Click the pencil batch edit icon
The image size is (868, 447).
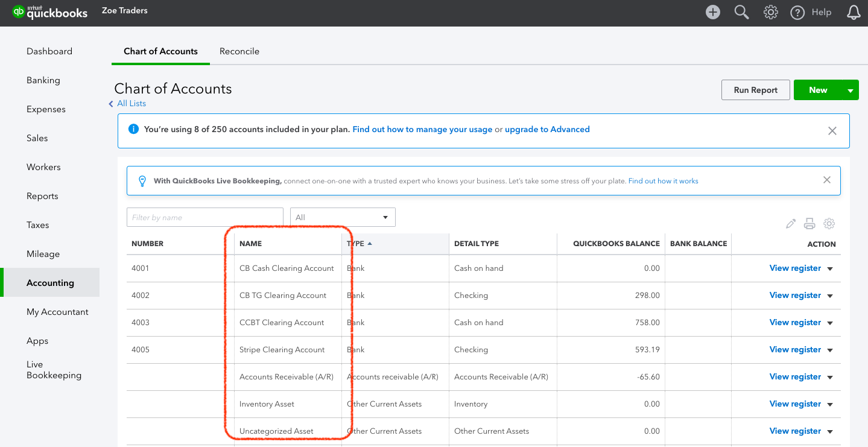(791, 224)
